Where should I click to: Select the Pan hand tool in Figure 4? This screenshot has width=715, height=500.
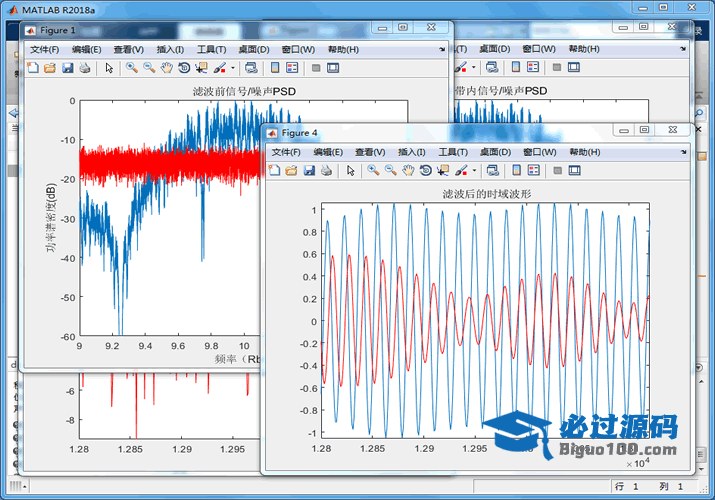click(x=408, y=171)
